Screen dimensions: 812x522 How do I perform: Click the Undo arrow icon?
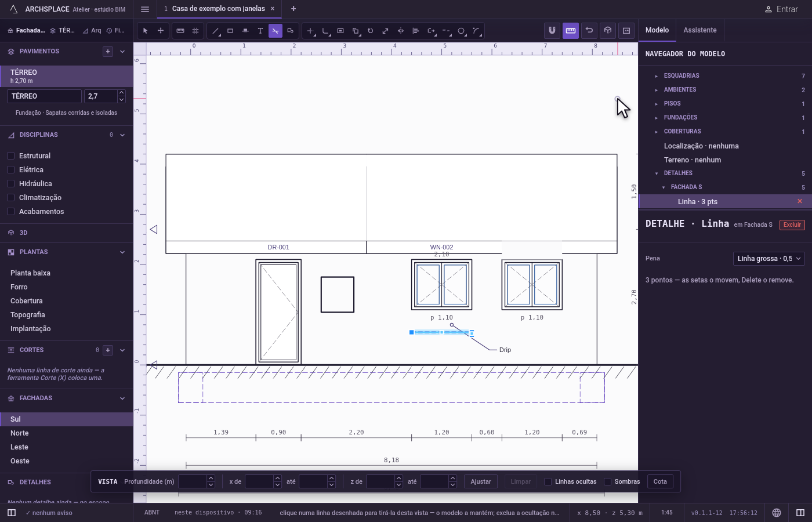coord(589,31)
